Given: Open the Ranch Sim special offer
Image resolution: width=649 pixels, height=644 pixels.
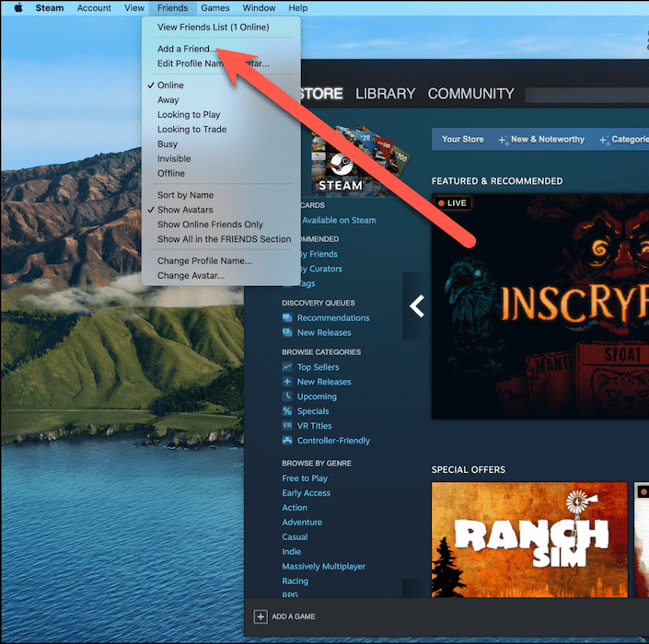Looking at the screenshot, I should [x=529, y=539].
